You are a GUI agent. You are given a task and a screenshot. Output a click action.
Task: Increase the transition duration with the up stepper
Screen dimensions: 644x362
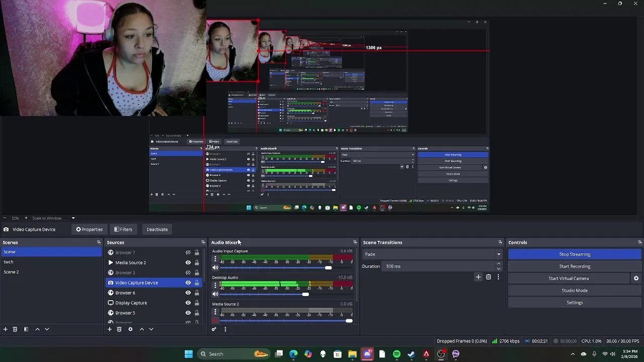point(499,264)
